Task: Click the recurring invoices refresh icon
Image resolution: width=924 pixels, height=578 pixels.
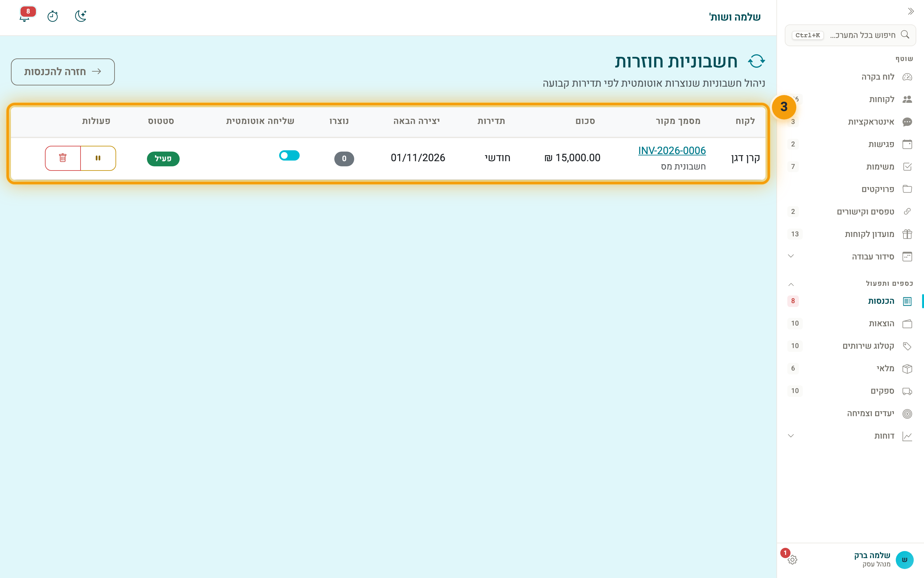Action: 757,61
